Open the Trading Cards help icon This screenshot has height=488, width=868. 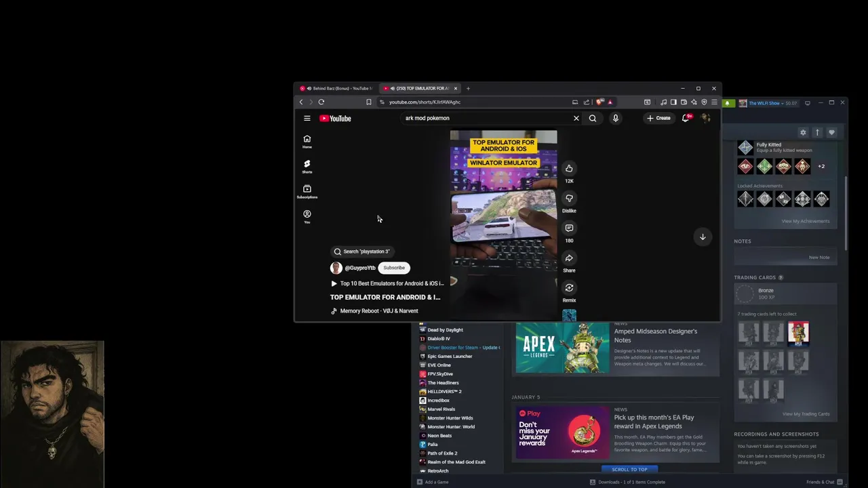(x=781, y=277)
